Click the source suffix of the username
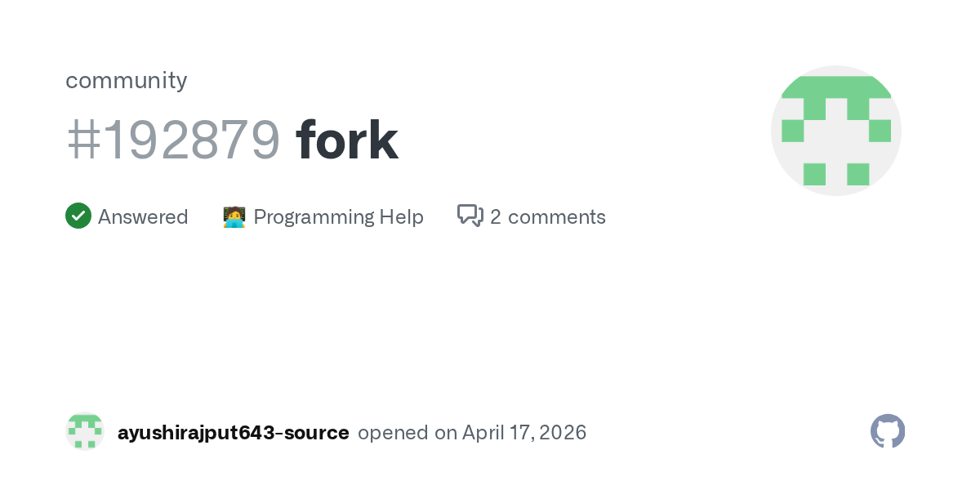The width and height of the screenshot is (980, 490). [x=318, y=433]
